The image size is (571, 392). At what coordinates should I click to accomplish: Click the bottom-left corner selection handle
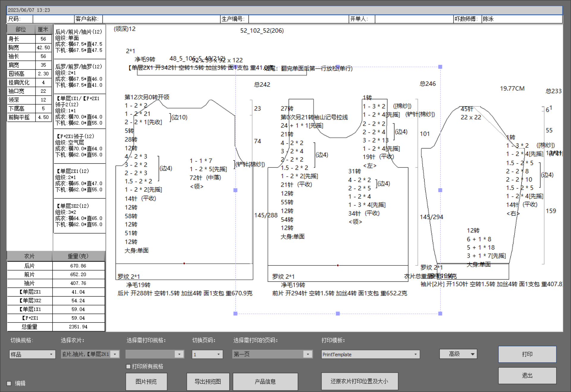coord(235,314)
